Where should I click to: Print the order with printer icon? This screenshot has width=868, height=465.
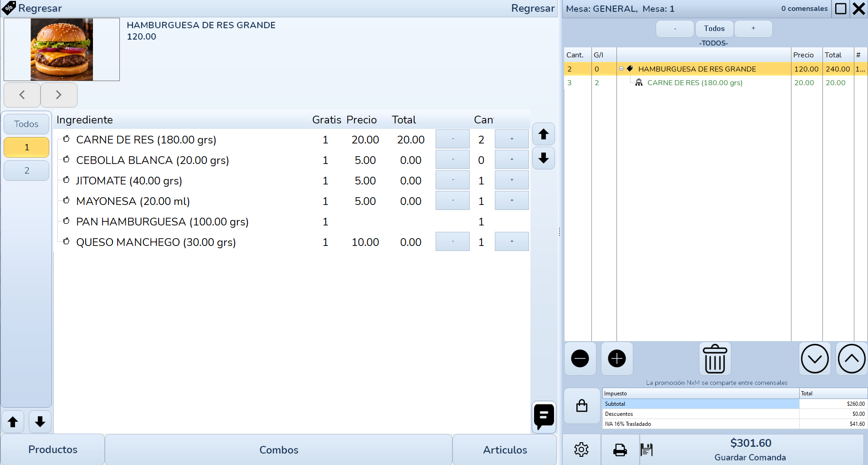tap(620, 450)
